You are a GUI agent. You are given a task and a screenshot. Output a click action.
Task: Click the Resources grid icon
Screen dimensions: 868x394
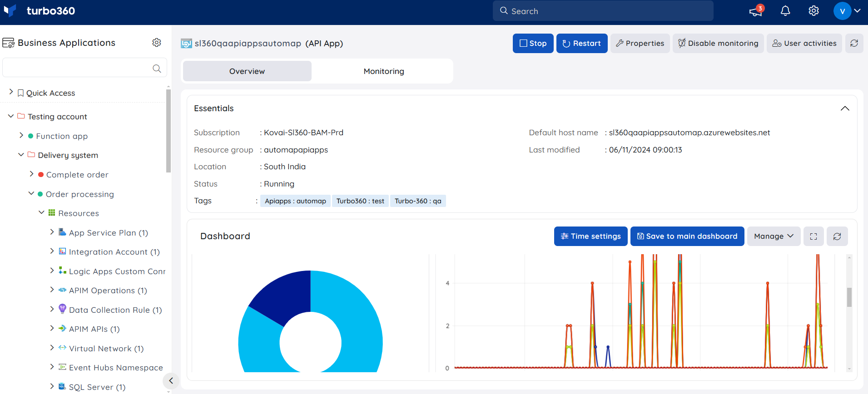point(52,212)
